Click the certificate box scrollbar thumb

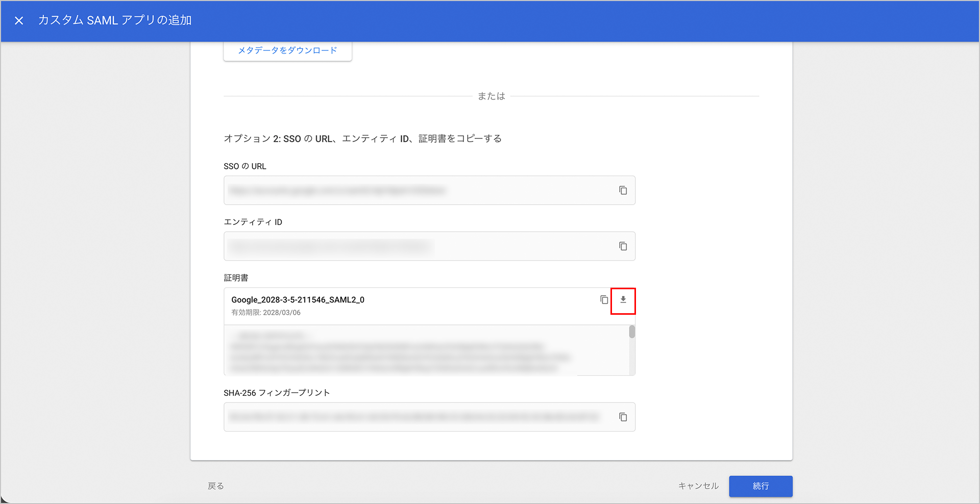(x=632, y=332)
